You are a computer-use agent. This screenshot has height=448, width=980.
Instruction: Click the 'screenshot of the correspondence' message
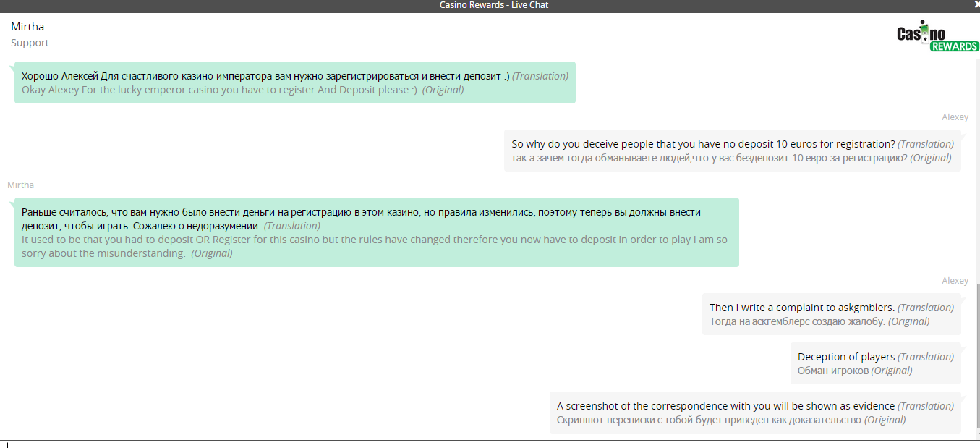(x=756, y=413)
